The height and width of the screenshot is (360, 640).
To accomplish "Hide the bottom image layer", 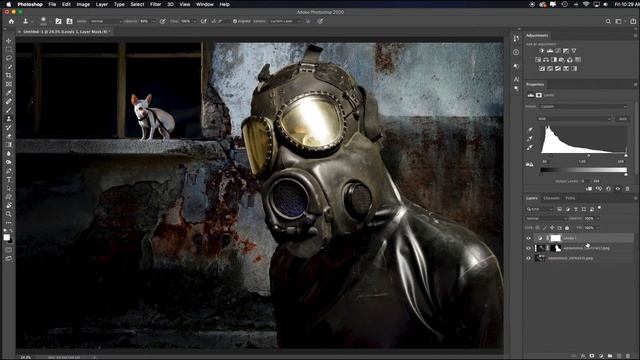I will click(529, 258).
